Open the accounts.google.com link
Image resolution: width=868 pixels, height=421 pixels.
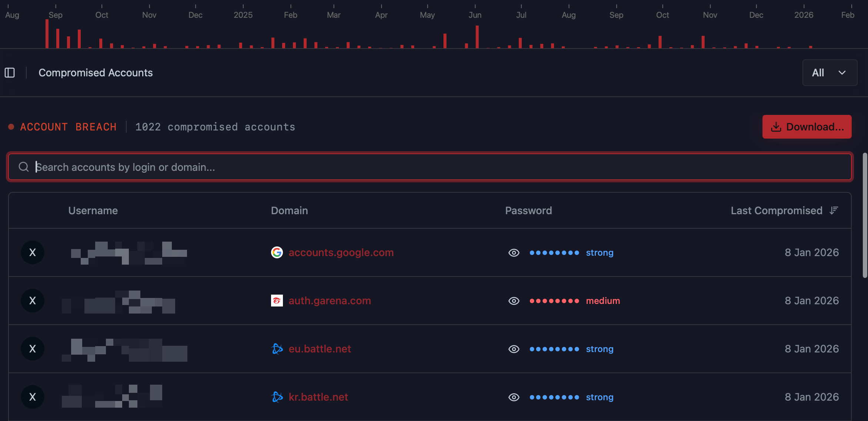(x=341, y=252)
